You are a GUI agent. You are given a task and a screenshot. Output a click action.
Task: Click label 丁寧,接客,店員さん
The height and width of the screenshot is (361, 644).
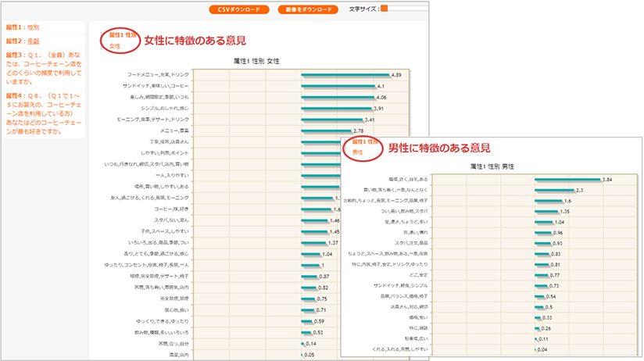pos(170,141)
